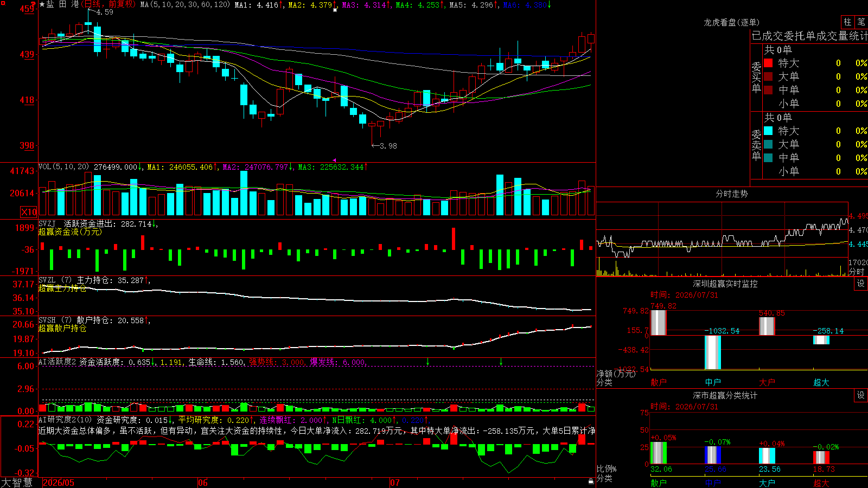
Task: Click 委卖单 vertical label
Action: [x=756, y=144]
